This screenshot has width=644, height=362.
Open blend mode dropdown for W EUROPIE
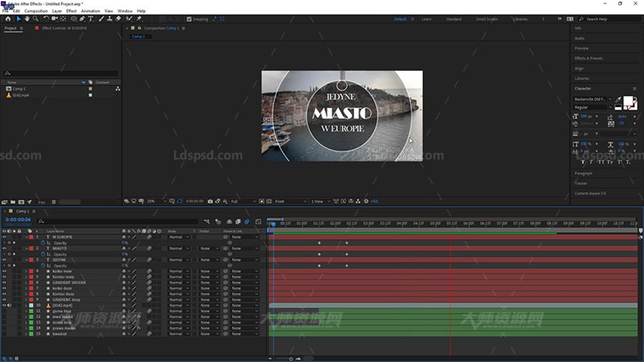click(179, 237)
